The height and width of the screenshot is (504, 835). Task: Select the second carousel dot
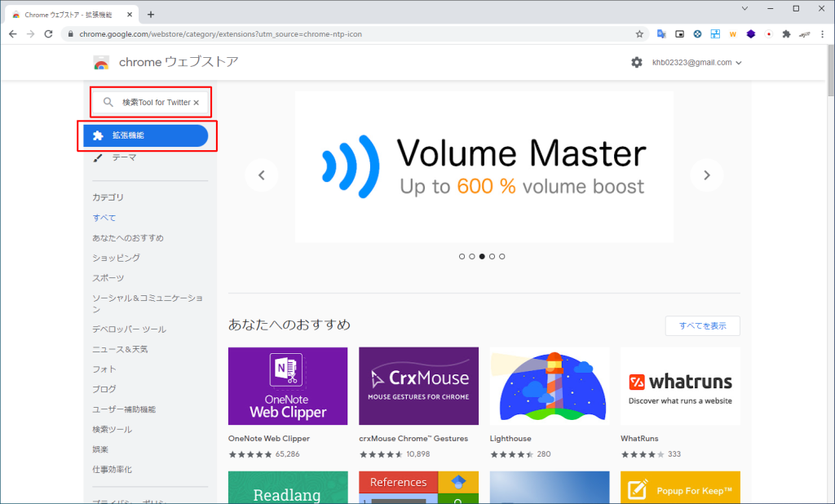[x=472, y=257]
